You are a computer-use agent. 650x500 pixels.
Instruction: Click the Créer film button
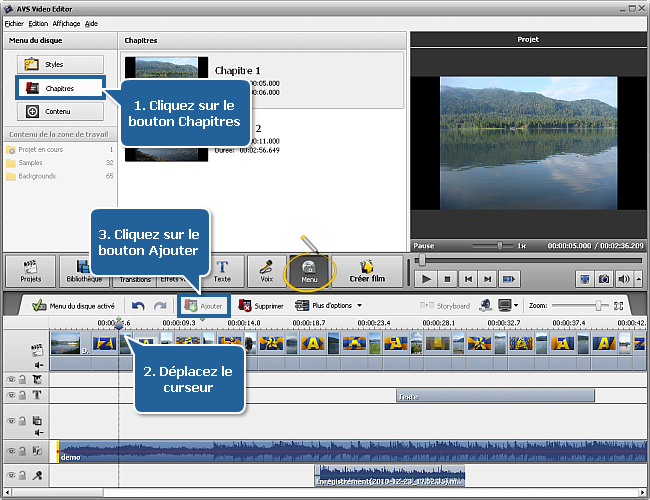point(366,271)
